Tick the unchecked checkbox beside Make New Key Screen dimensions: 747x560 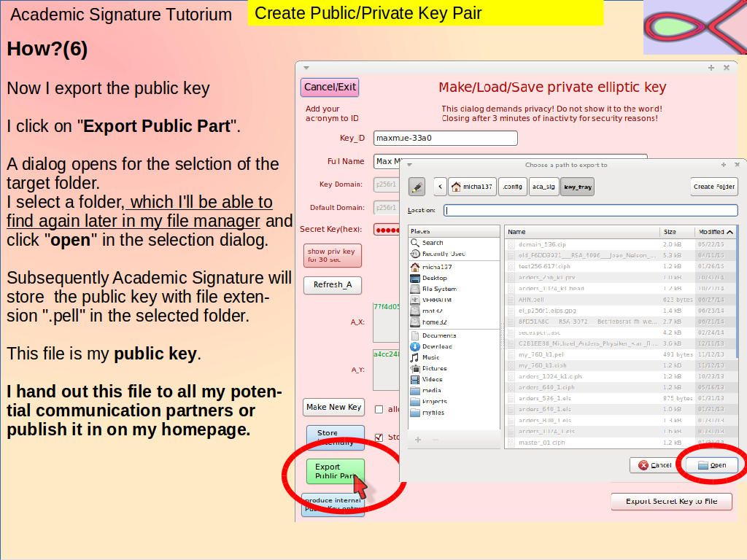[x=379, y=409]
